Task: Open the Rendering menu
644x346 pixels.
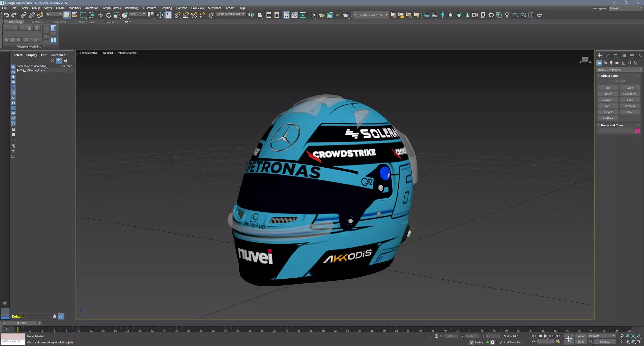Action: (131, 8)
